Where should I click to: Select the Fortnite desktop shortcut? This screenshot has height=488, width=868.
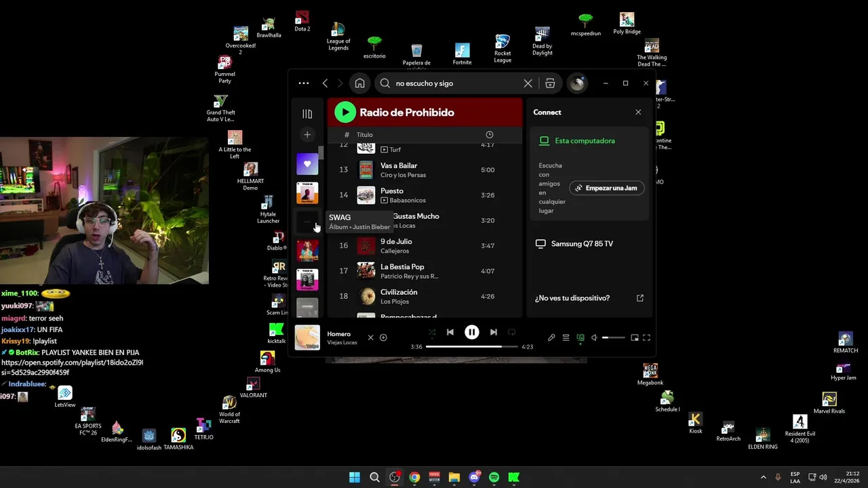(462, 54)
